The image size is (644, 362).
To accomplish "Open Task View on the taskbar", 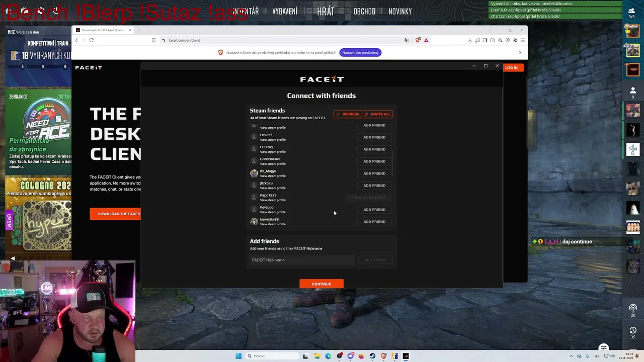I will pyautogui.click(x=305, y=356).
